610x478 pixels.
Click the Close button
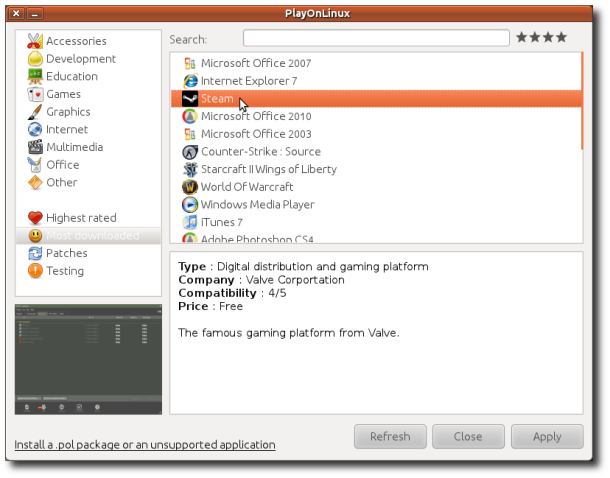coord(468,436)
